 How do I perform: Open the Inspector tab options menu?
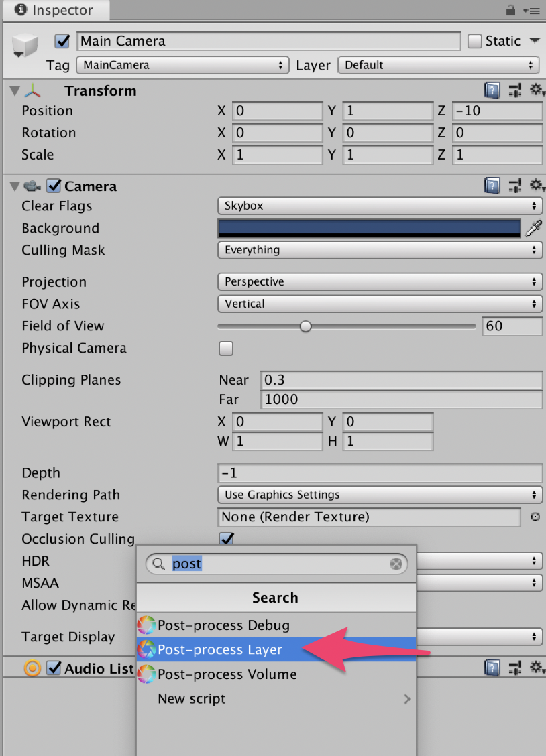[x=531, y=11]
